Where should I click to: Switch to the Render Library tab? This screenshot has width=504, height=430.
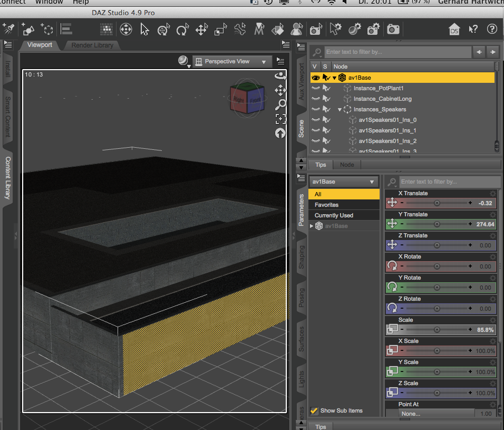tap(92, 45)
